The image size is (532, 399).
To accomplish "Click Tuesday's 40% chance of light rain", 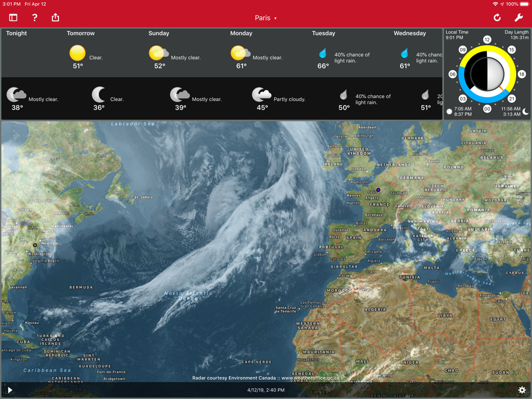I will [x=352, y=57].
